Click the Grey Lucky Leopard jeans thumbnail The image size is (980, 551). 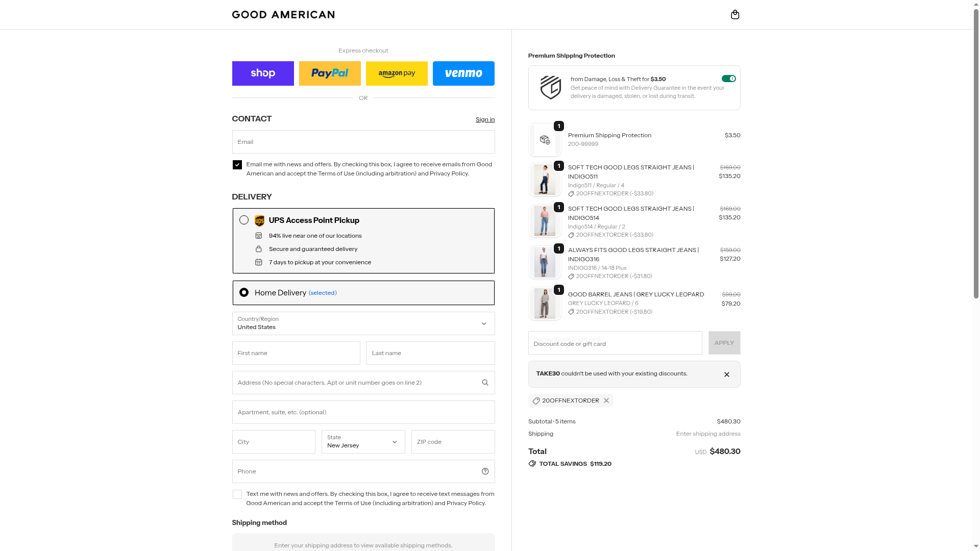point(545,304)
